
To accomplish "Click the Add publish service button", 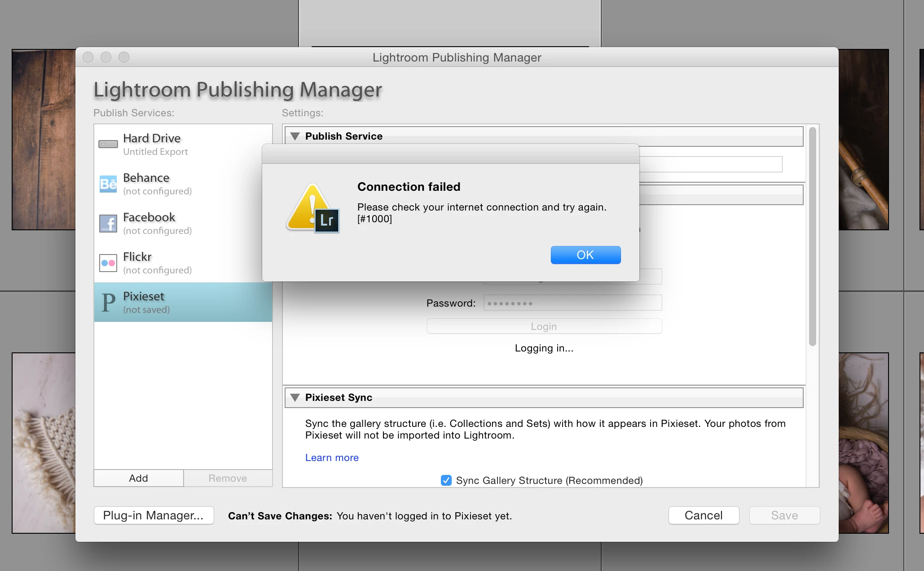I will click(x=138, y=478).
